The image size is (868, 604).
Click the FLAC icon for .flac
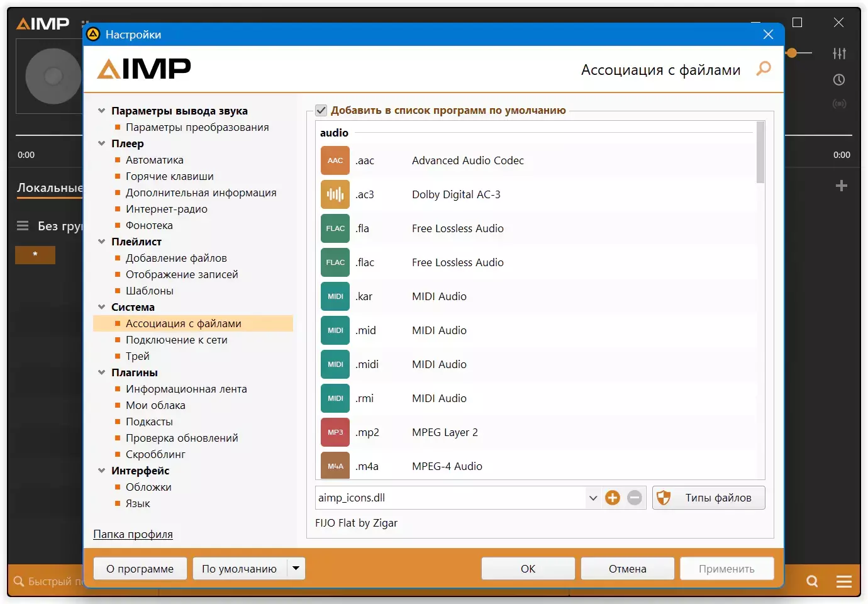335,262
